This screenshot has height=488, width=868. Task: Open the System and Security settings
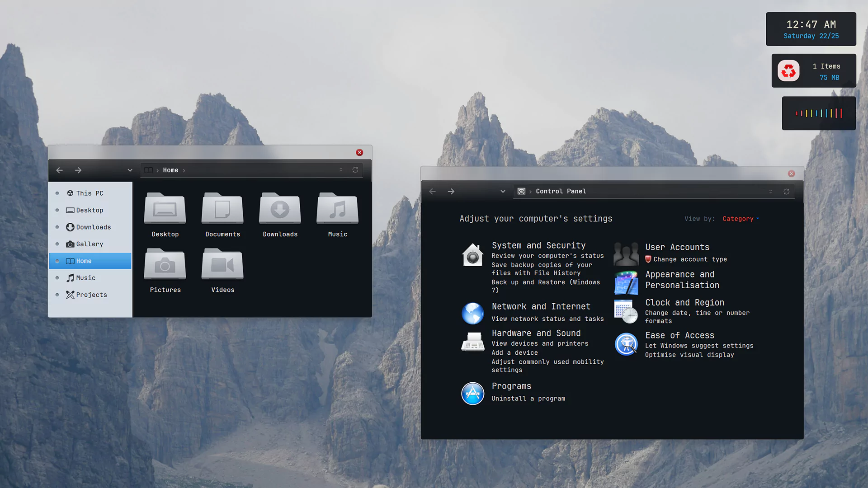(x=538, y=245)
